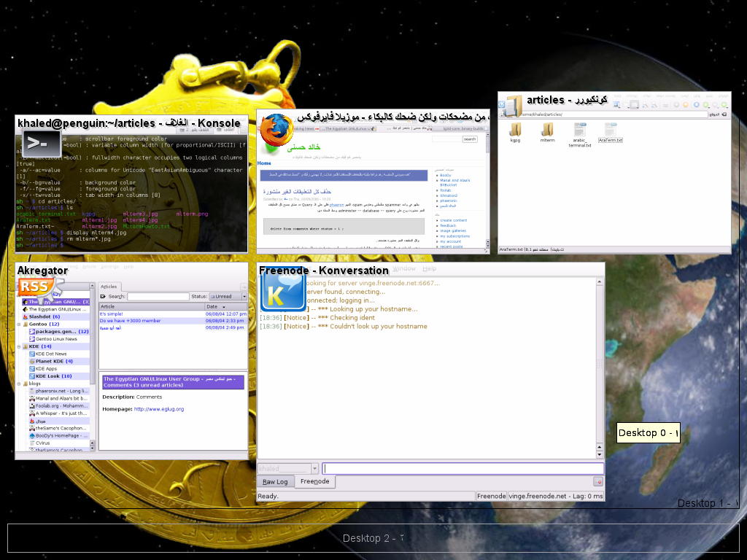Select the AraTerm.txt file icon

point(610,131)
